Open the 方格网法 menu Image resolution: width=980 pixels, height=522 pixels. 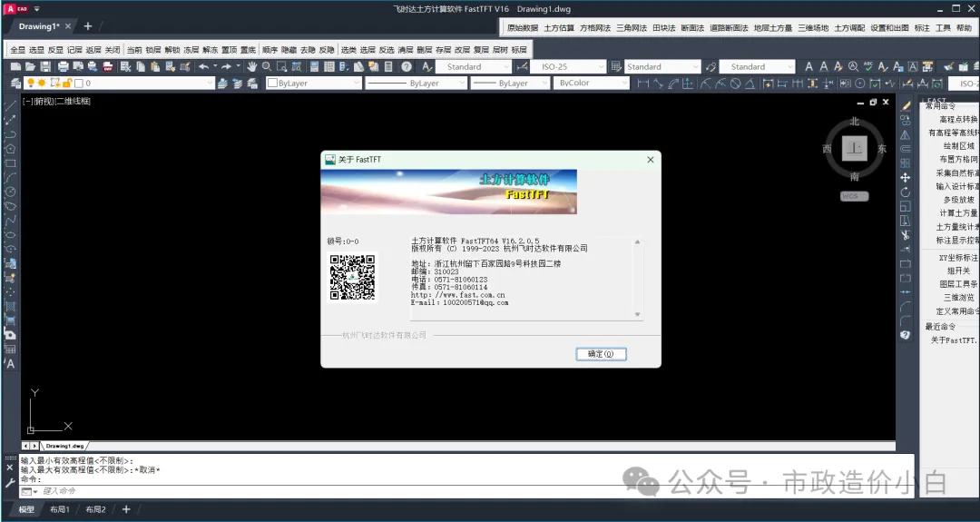(x=595, y=28)
